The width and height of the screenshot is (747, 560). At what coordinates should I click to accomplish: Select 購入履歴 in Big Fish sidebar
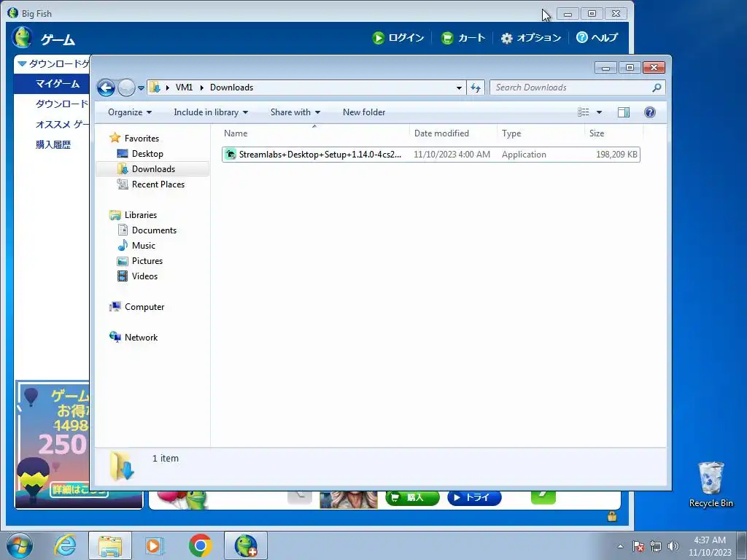(53, 145)
